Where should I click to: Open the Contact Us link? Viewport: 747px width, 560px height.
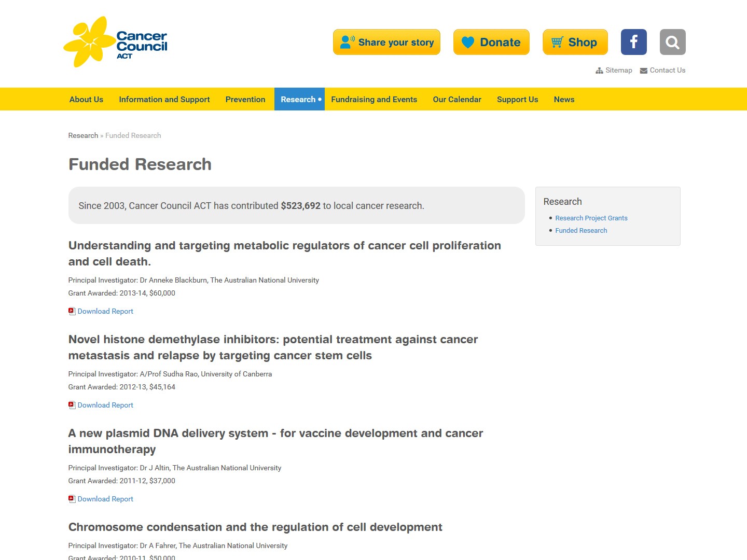click(x=668, y=71)
